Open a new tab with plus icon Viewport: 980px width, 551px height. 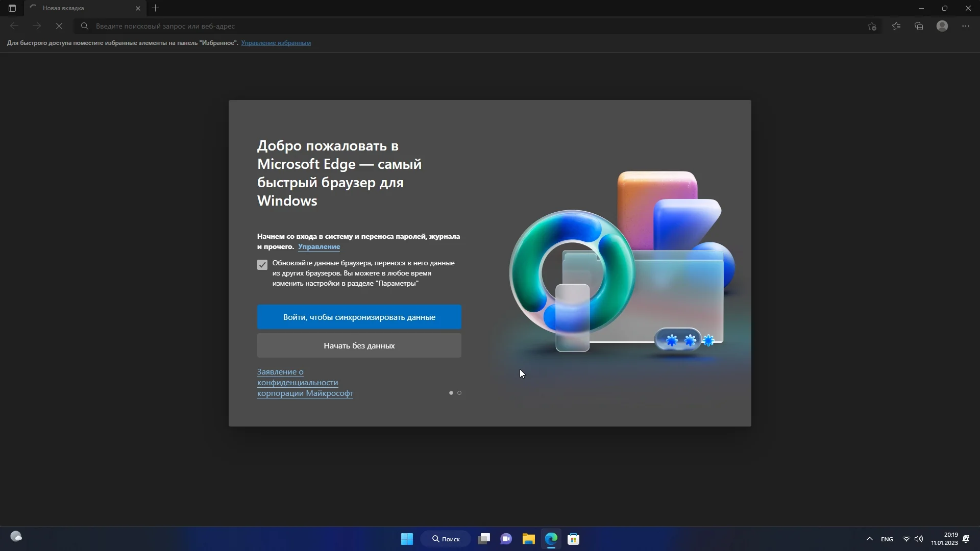coord(156,8)
